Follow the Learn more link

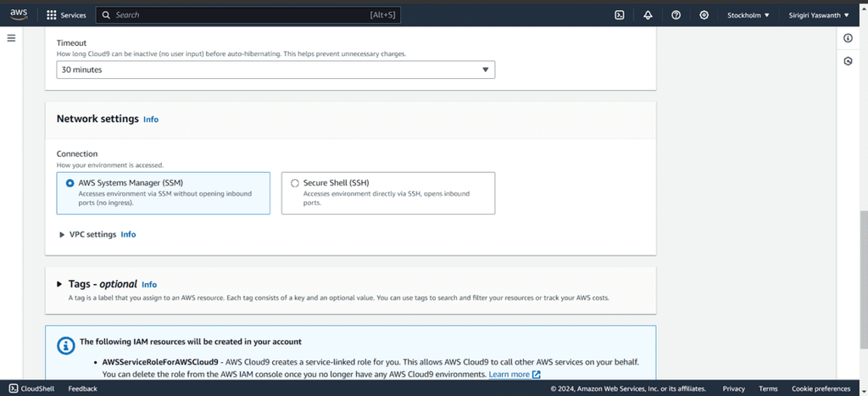pyautogui.click(x=509, y=375)
